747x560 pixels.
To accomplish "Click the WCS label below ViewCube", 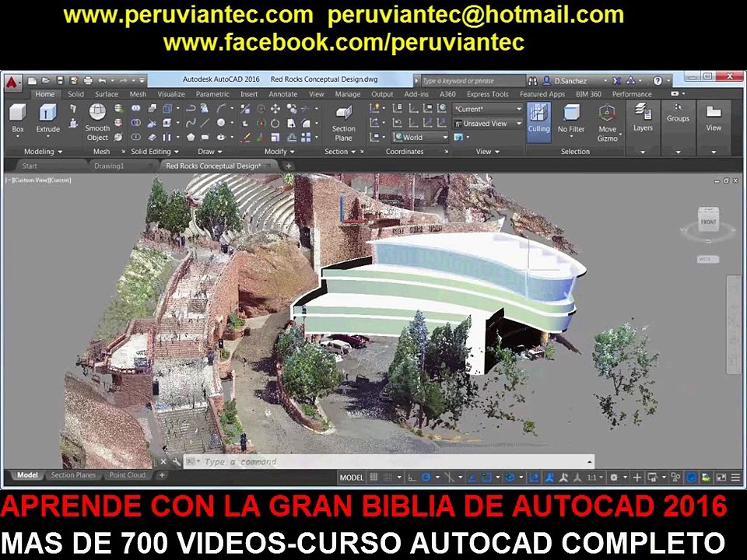I will (x=707, y=259).
